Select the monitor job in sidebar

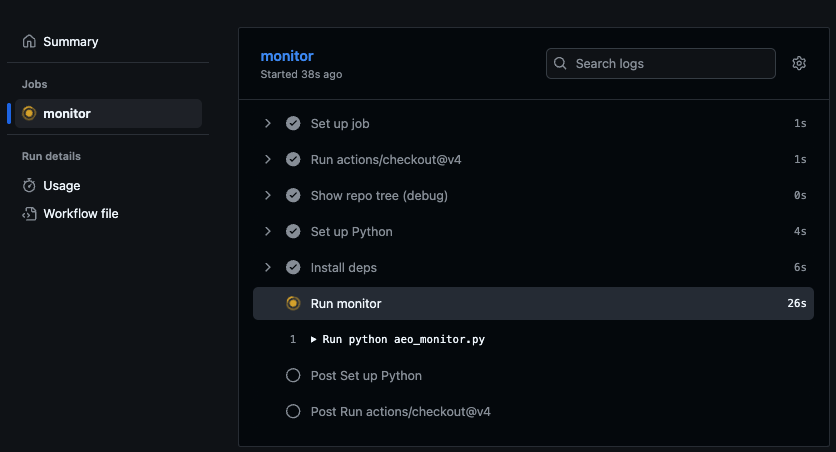coord(67,114)
